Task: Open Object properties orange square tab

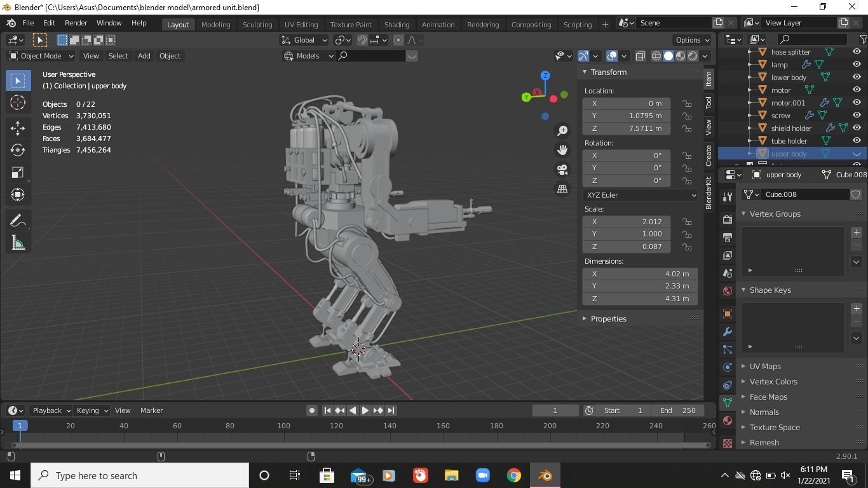Action: (728, 314)
